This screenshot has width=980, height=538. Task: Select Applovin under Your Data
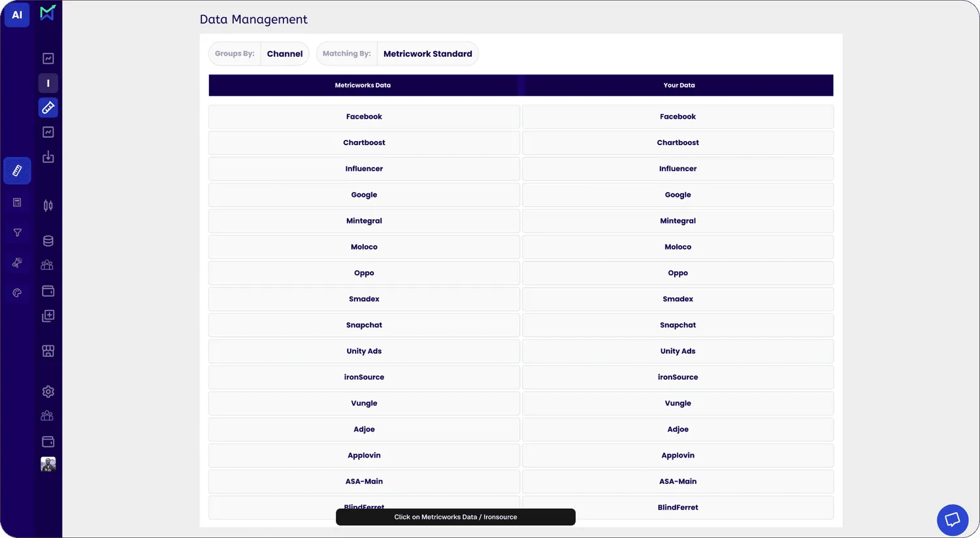(x=678, y=456)
